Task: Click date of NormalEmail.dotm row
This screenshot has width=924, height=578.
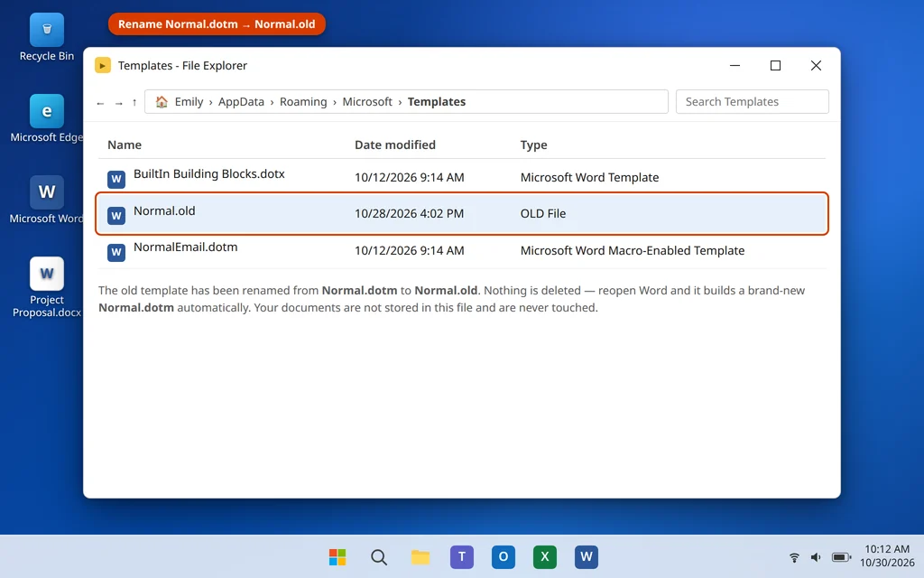Action: (x=409, y=250)
